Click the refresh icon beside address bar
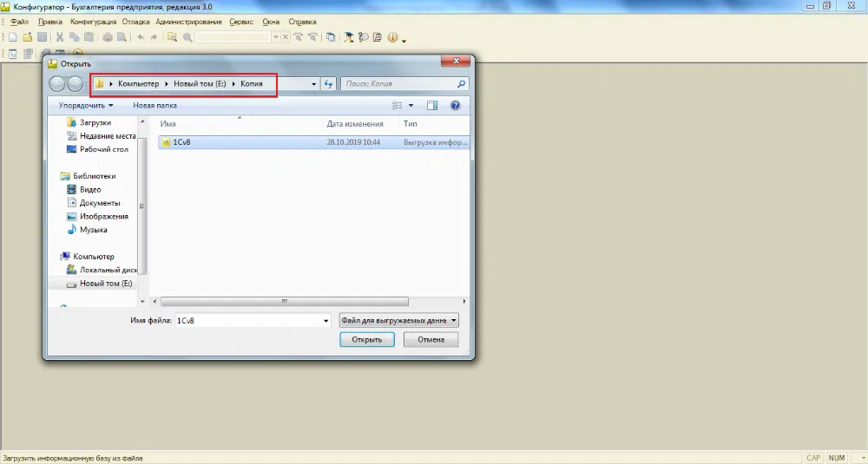Image resolution: width=868 pixels, height=464 pixels. point(328,84)
